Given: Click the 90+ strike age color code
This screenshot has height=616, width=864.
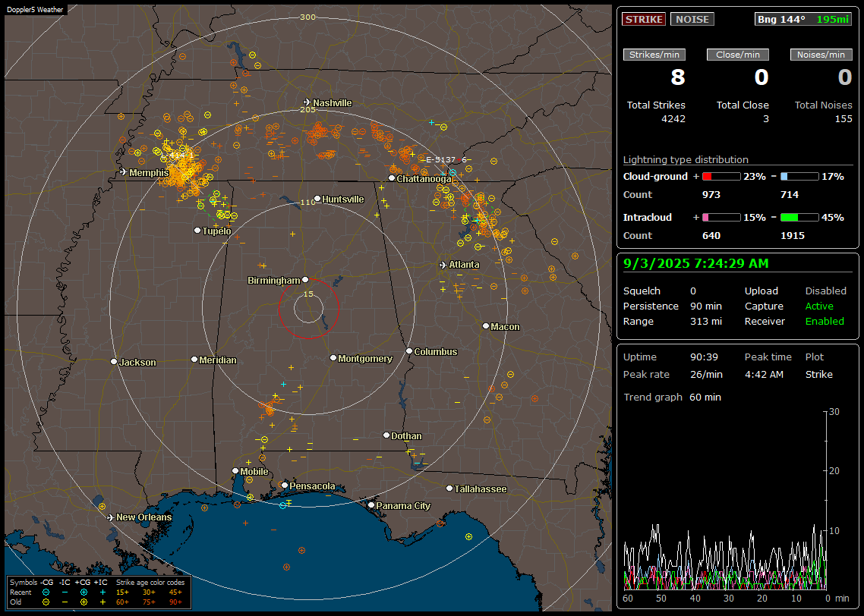Looking at the screenshot, I should point(175,602).
